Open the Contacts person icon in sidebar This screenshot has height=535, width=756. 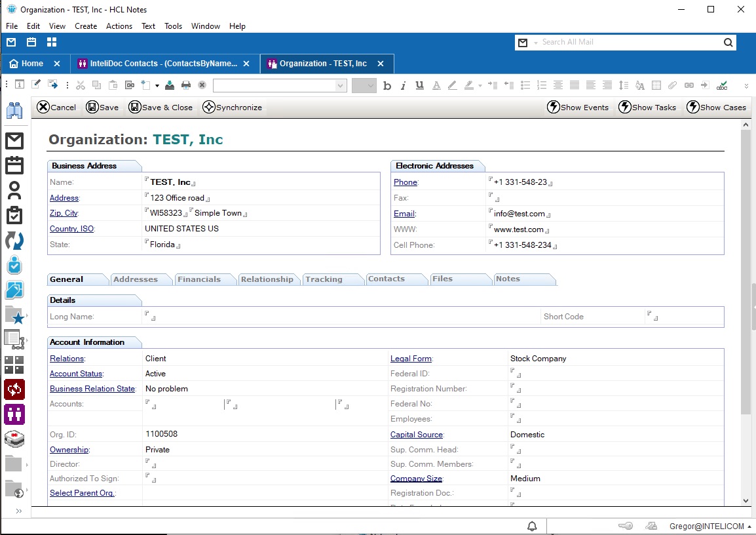point(14,191)
